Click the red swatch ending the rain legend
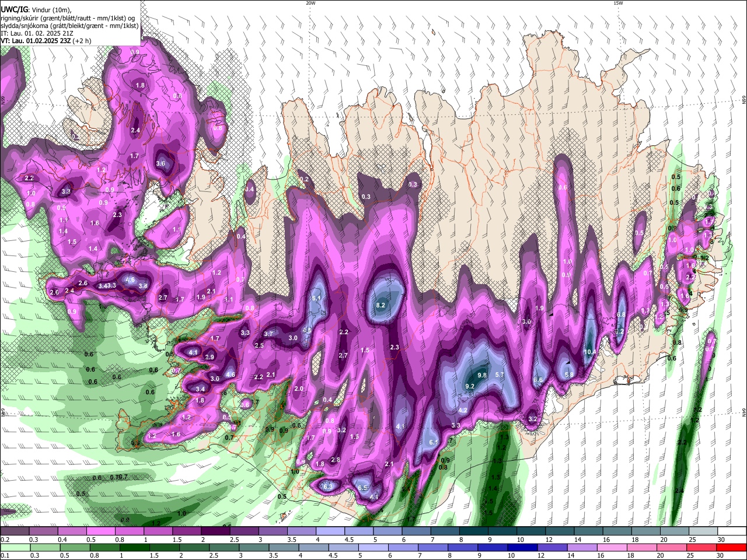The height and width of the screenshot is (560, 747). [x=731, y=547]
